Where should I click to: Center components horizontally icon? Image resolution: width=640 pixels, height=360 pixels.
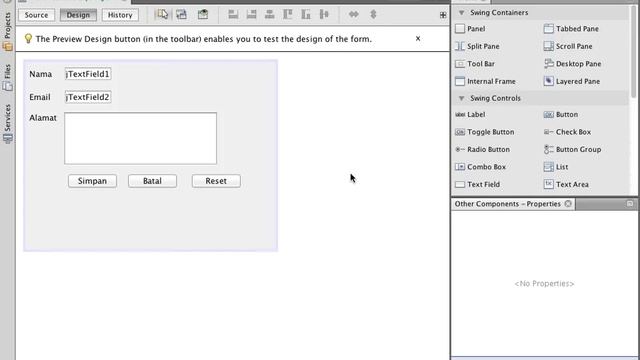[269, 15]
